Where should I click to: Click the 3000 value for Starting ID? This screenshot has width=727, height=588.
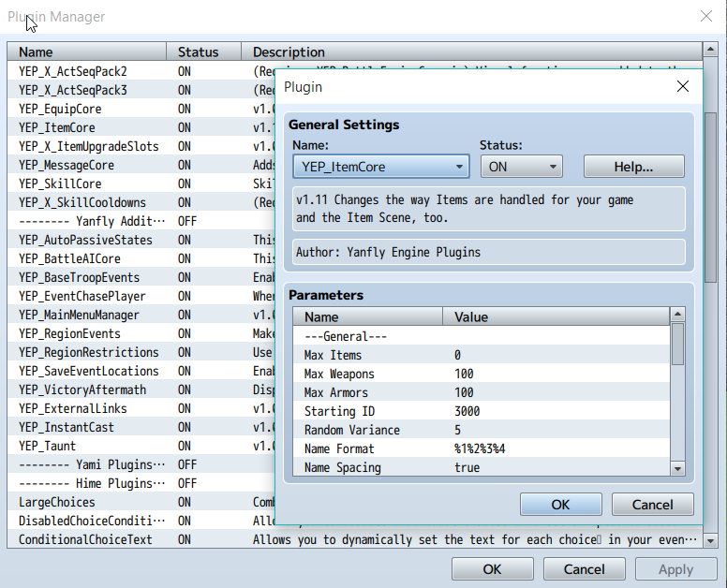click(467, 411)
